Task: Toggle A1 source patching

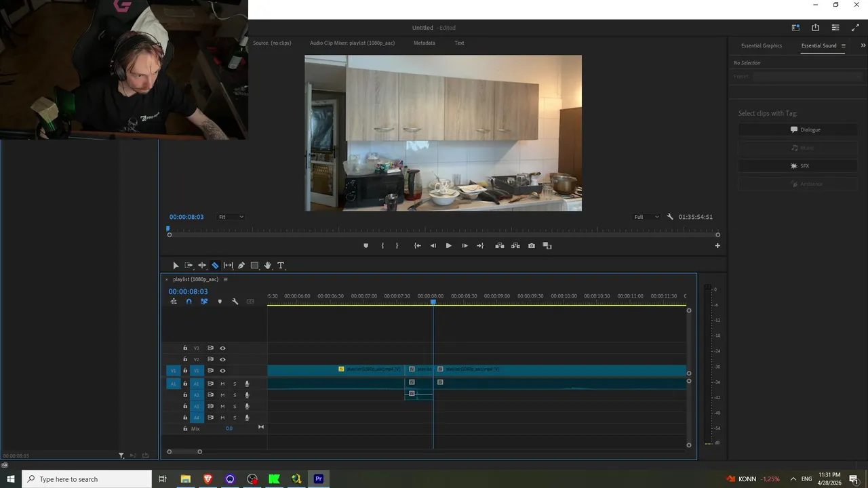Action: (173, 384)
